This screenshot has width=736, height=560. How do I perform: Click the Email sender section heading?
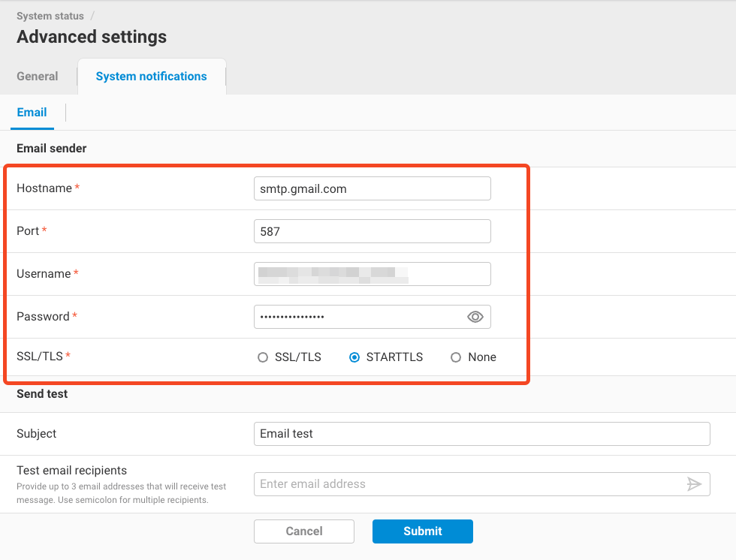52,149
